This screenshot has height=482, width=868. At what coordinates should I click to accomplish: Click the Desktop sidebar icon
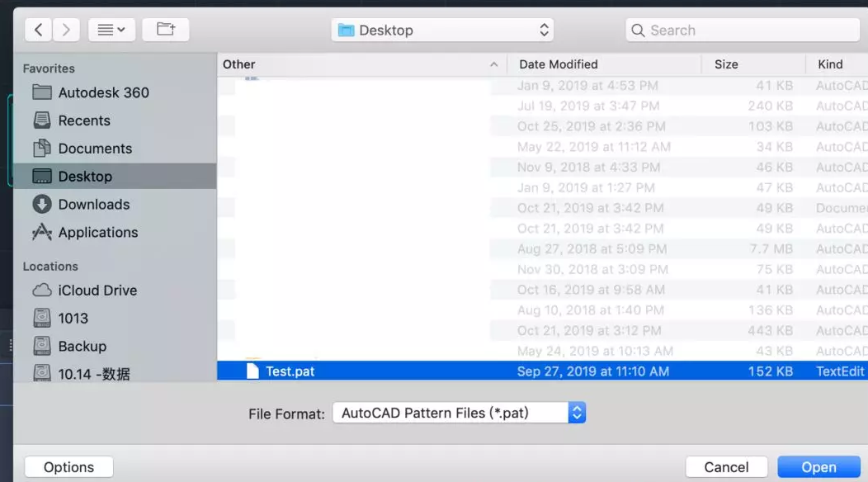coord(42,176)
